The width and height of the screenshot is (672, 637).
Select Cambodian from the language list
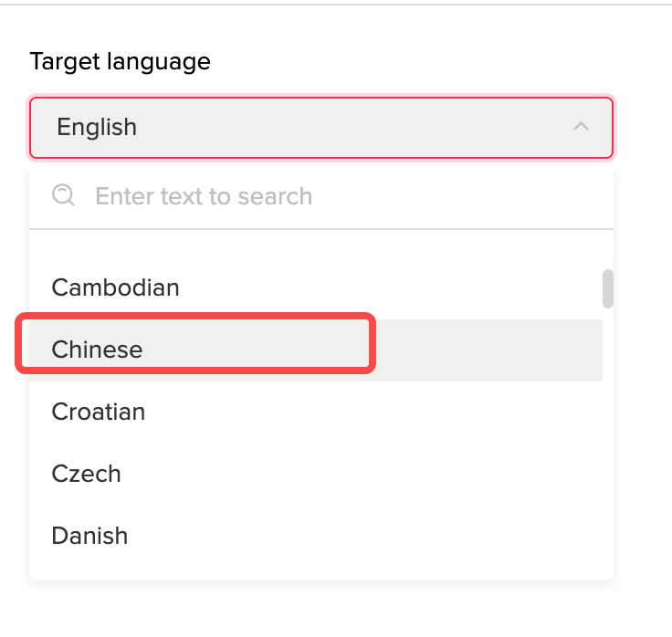pos(116,287)
